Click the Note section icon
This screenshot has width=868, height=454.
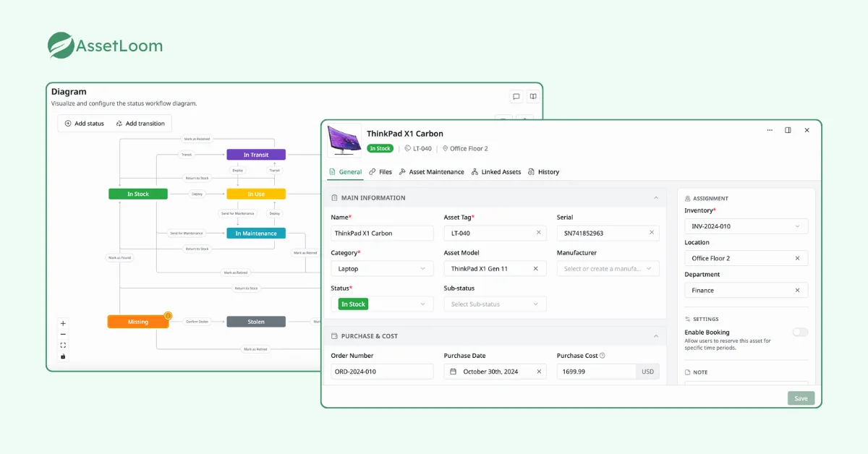(x=687, y=372)
